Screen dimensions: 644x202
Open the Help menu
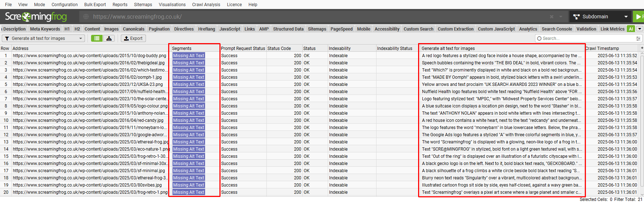[253, 5]
